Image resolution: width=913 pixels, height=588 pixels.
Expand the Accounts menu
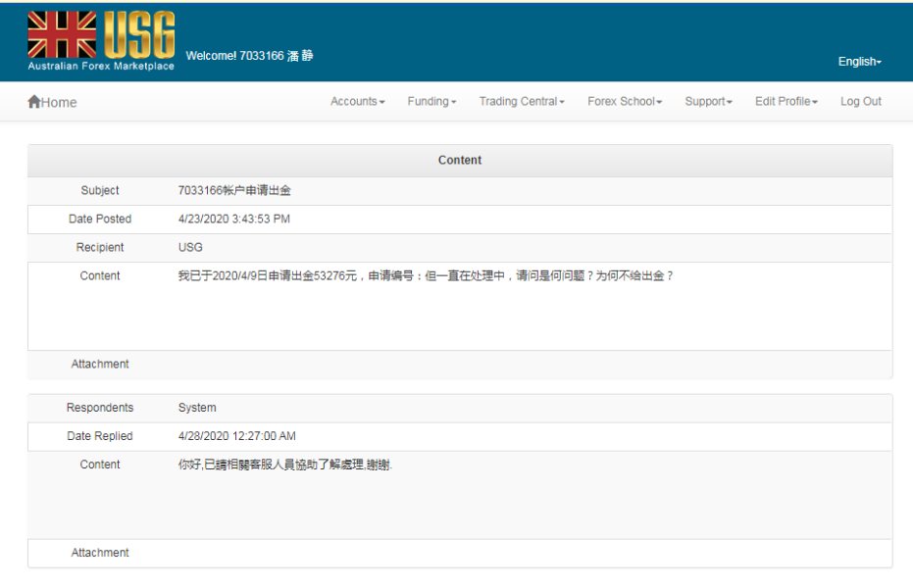pos(357,102)
